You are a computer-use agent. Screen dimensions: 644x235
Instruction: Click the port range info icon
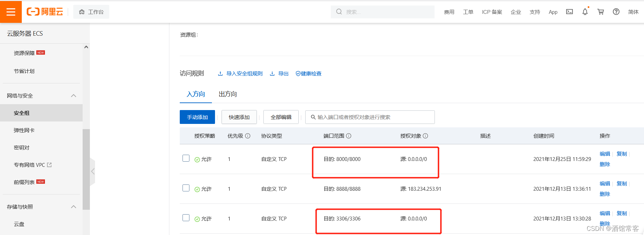[348, 136]
